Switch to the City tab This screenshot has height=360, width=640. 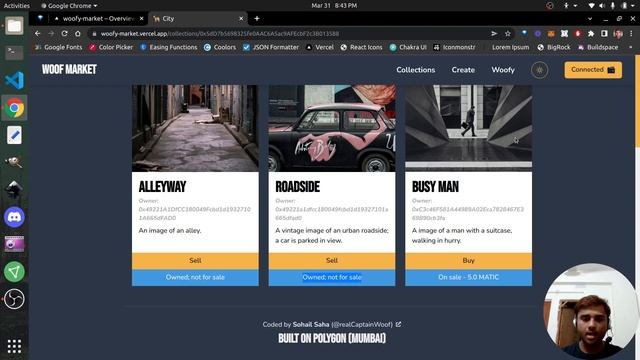click(198, 18)
